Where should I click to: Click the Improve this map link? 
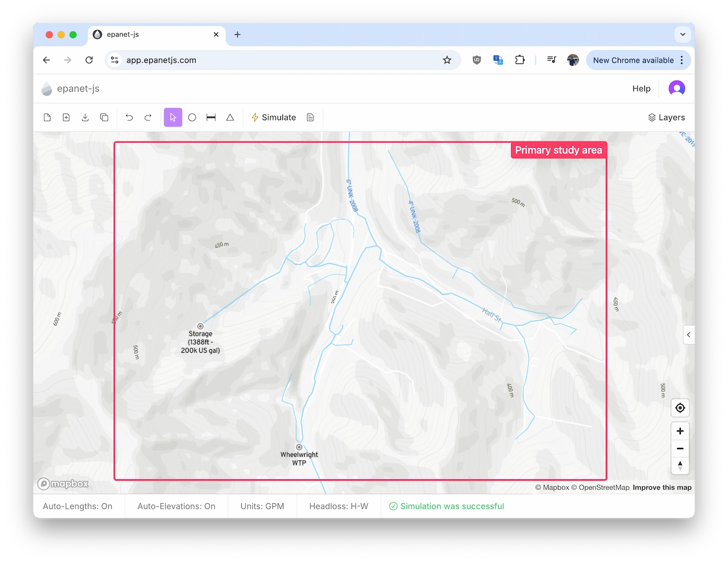point(662,488)
